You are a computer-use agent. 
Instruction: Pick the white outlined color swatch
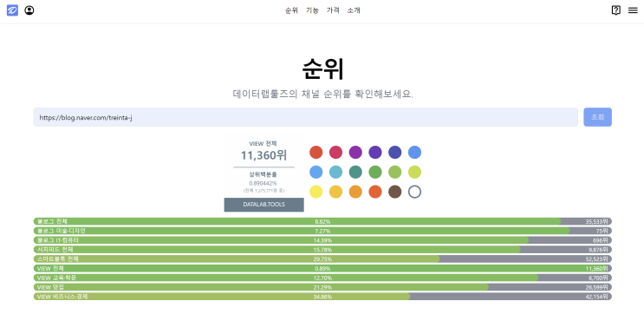click(x=414, y=192)
